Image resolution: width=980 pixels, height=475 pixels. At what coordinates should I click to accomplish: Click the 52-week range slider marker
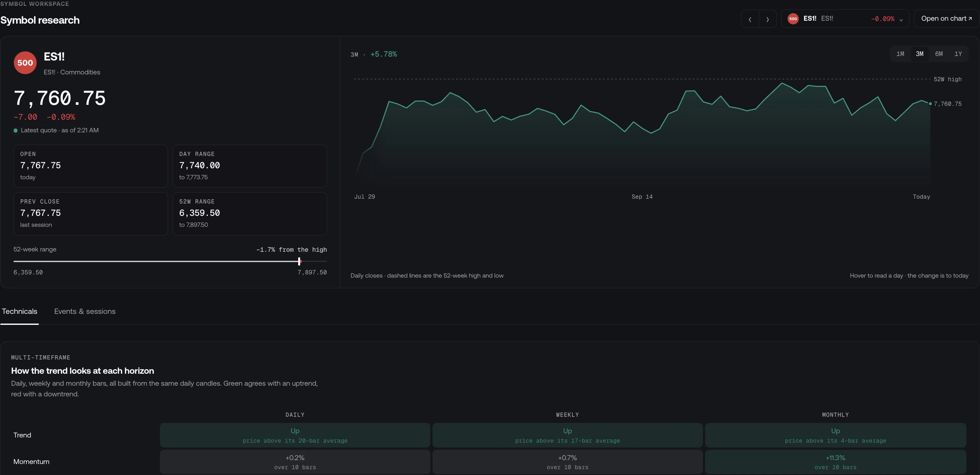[x=299, y=261]
